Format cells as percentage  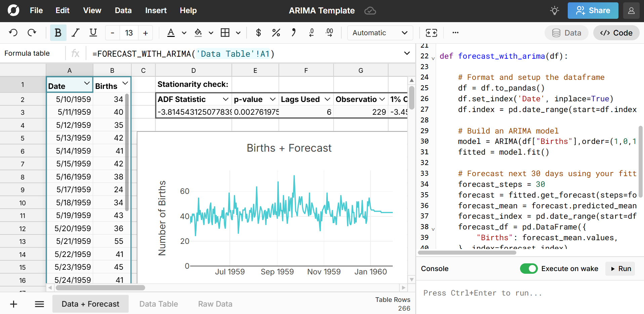click(x=276, y=33)
